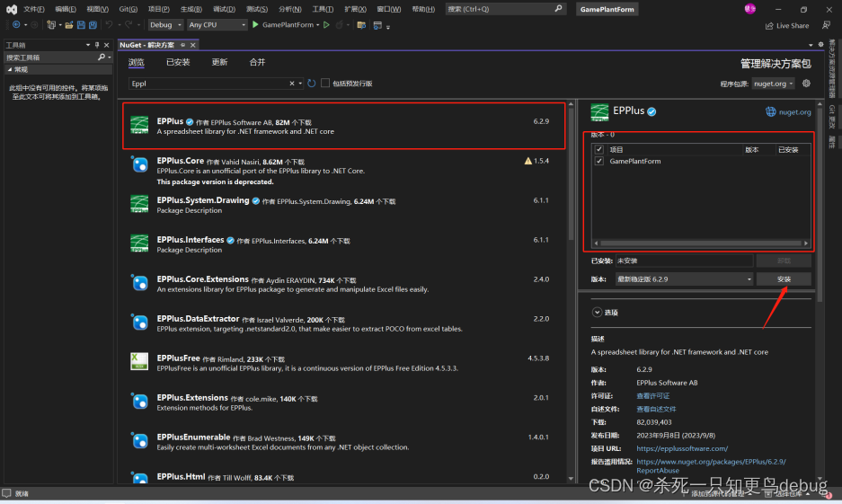Click the project list horizontal scrollbar
Viewport: 842px width, 504px height.
701,243
